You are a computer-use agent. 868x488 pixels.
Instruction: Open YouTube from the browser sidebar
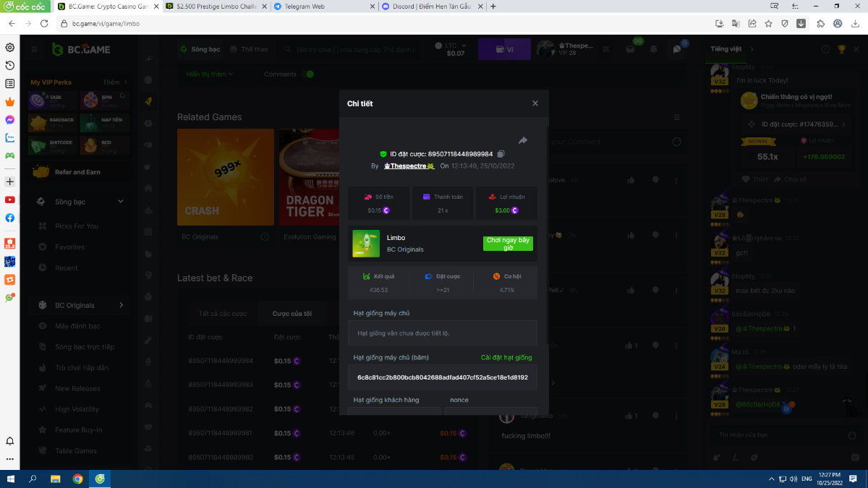pyautogui.click(x=10, y=200)
